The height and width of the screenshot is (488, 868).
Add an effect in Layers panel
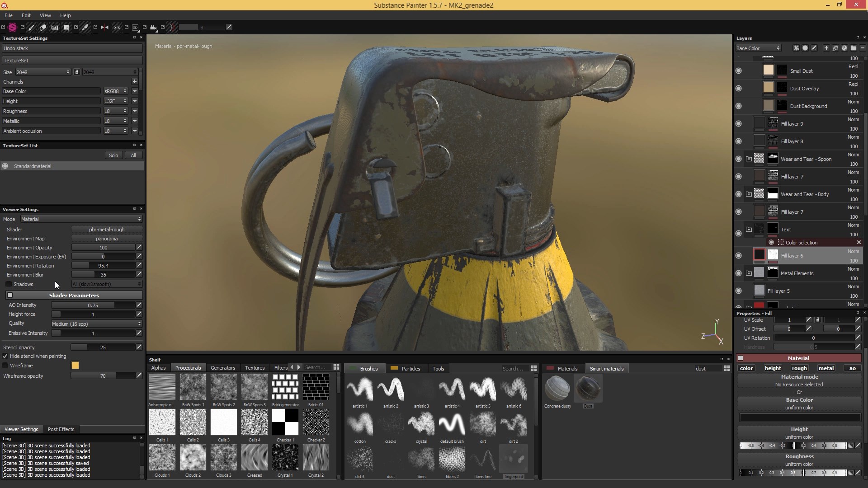(796, 48)
